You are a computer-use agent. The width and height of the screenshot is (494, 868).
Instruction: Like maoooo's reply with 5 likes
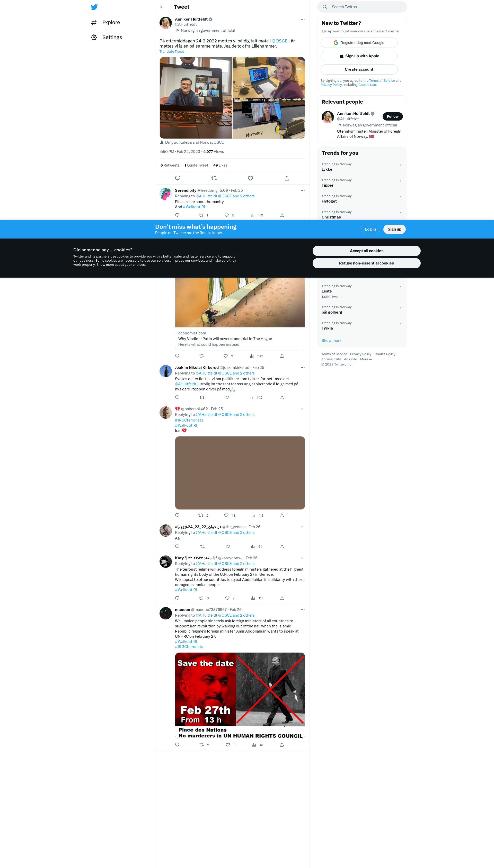pos(228,745)
